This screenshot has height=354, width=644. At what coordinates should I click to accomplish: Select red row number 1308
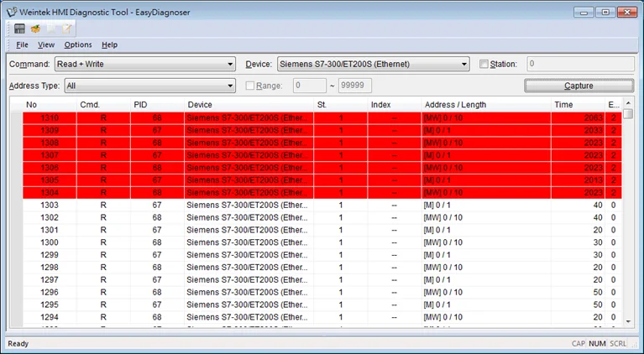click(x=322, y=143)
